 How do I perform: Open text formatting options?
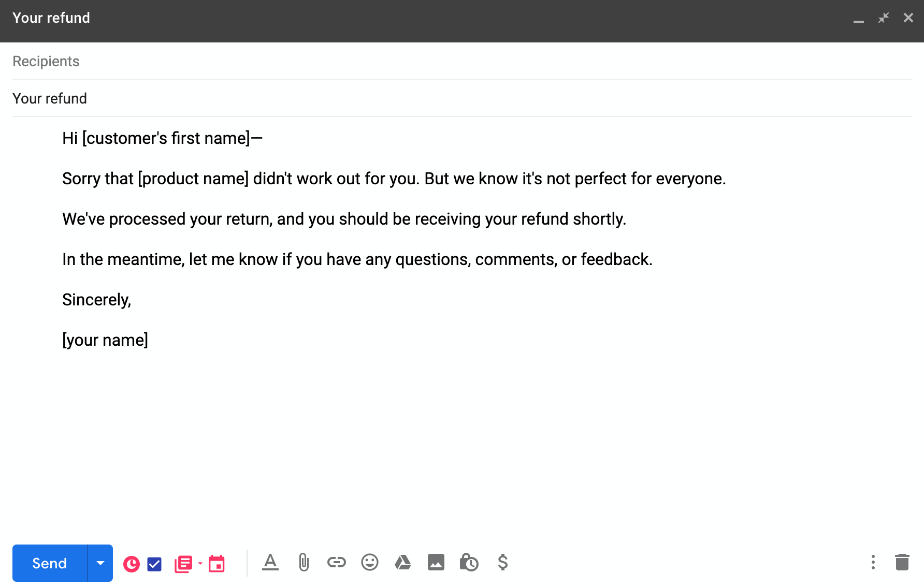[270, 562]
